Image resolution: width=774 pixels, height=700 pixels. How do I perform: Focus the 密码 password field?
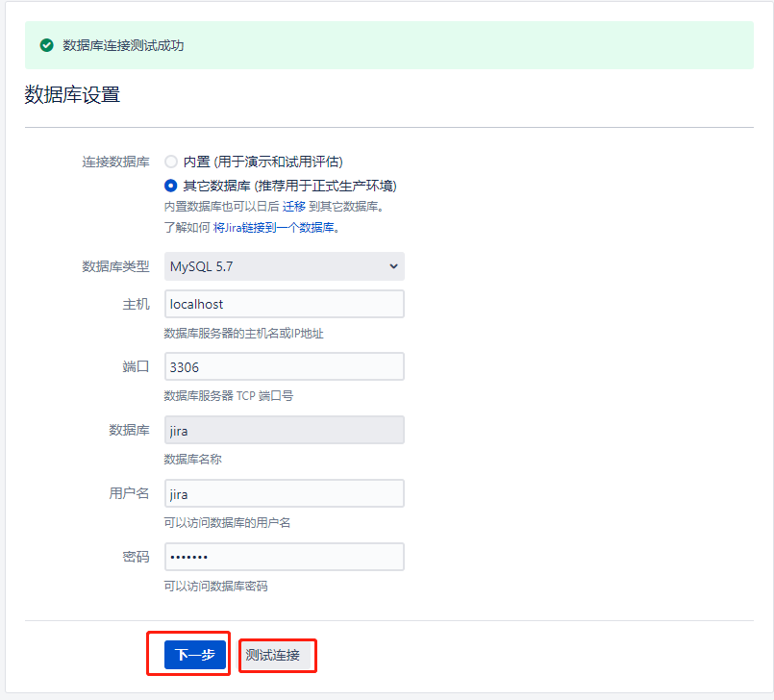point(285,557)
